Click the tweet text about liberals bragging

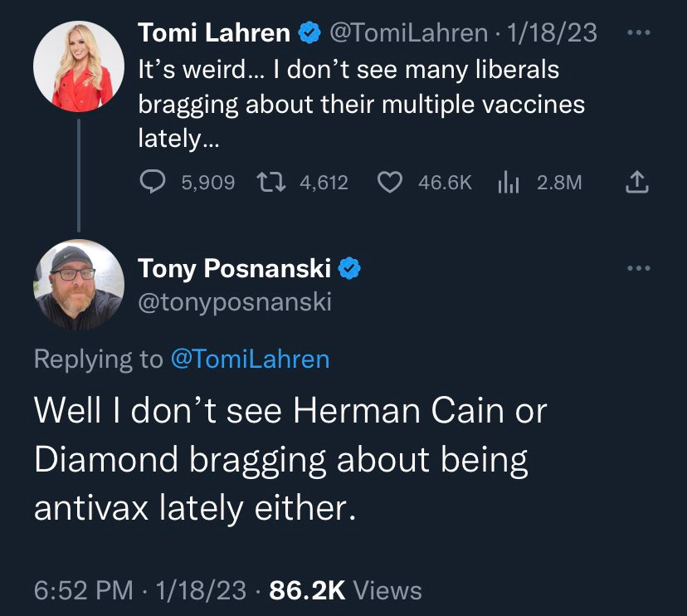click(x=361, y=105)
